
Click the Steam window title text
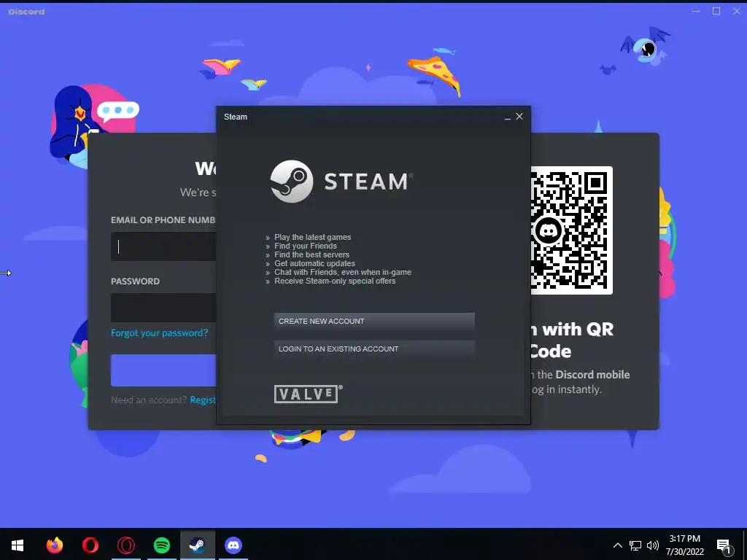[236, 117]
